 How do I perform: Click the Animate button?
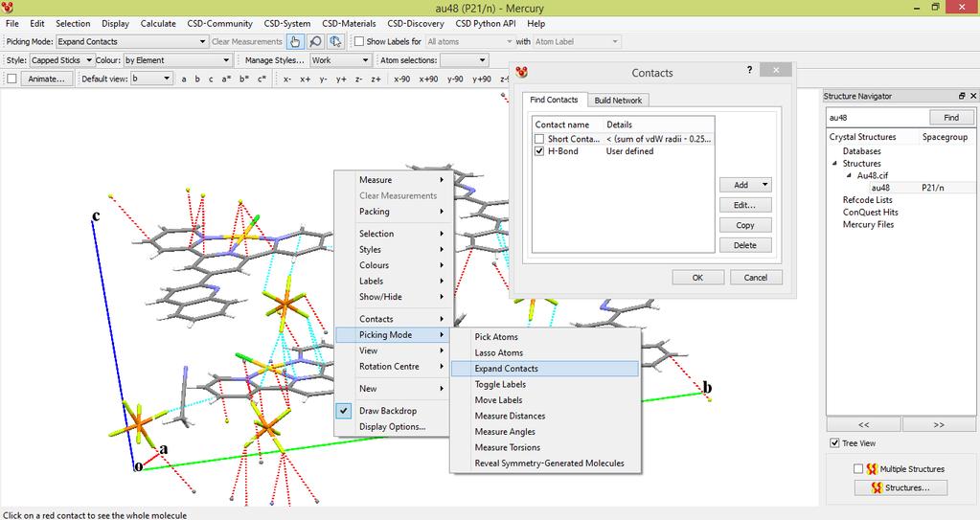[x=46, y=79]
